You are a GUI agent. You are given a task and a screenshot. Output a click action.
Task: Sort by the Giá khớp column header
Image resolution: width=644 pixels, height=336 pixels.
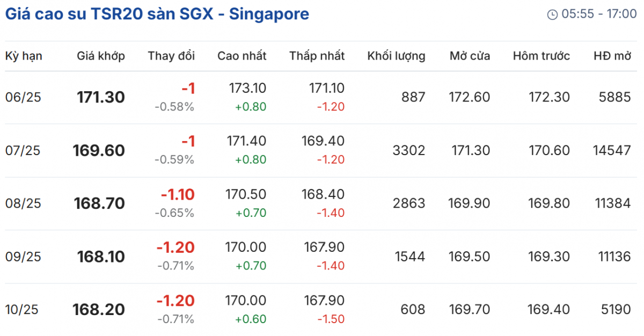pos(101,56)
